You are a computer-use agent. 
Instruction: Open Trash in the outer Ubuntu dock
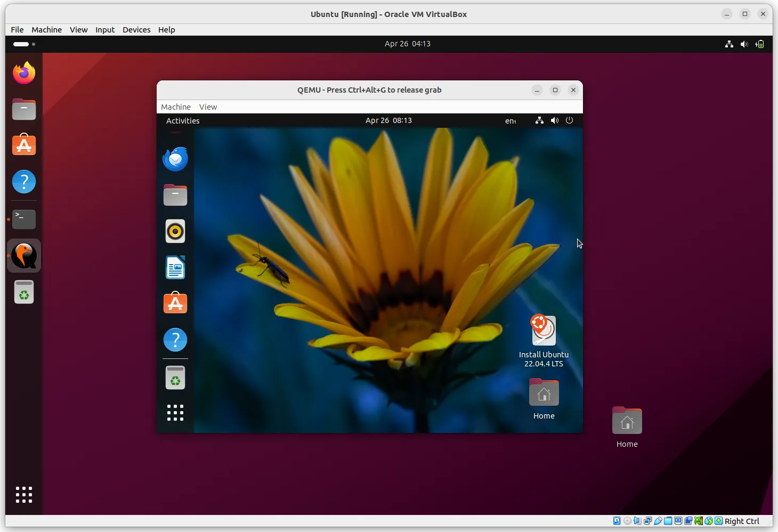[x=24, y=292]
